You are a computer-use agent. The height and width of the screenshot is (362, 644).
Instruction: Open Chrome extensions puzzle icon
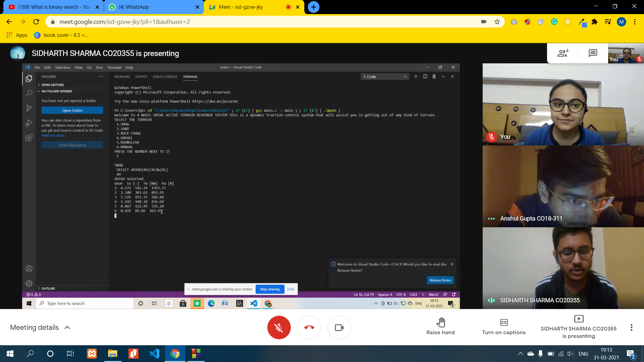point(594,22)
